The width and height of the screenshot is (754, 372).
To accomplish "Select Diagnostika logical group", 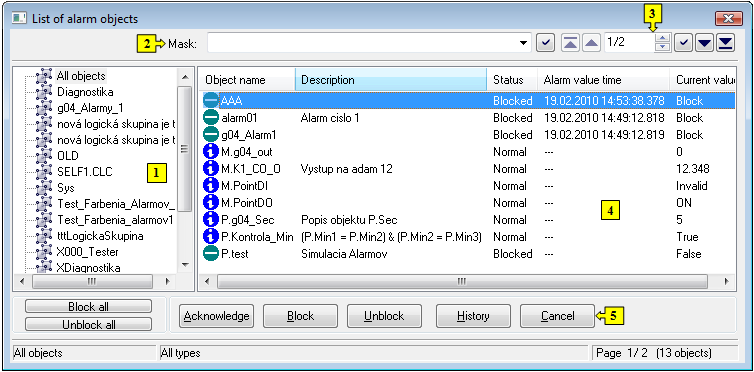I will click(85, 91).
